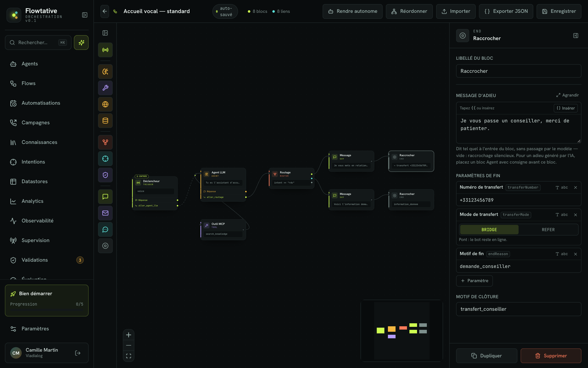588x368 pixels.
Task: Click the Exporter JSON button
Action: 506,11
